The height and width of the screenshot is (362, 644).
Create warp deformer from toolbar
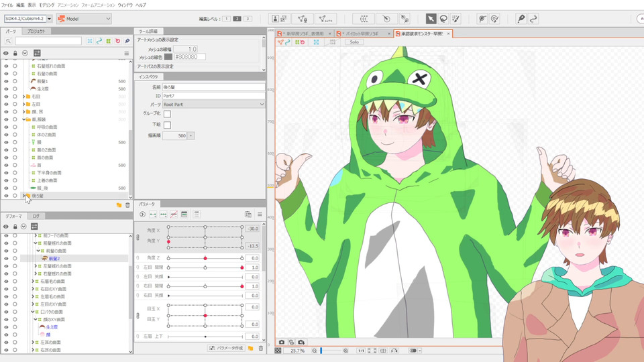click(x=364, y=19)
